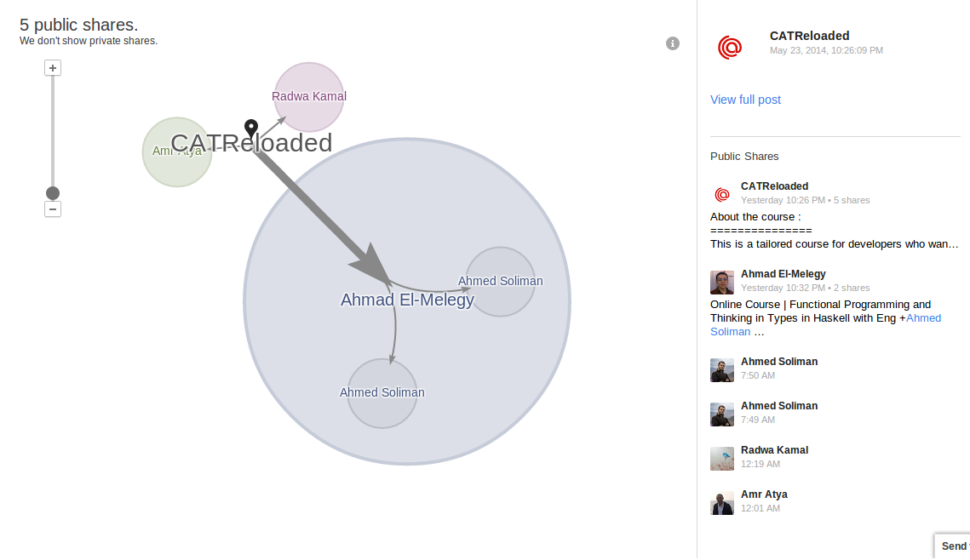Open the info icon near graph corner
This screenshot has height=560, width=970.
(673, 43)
